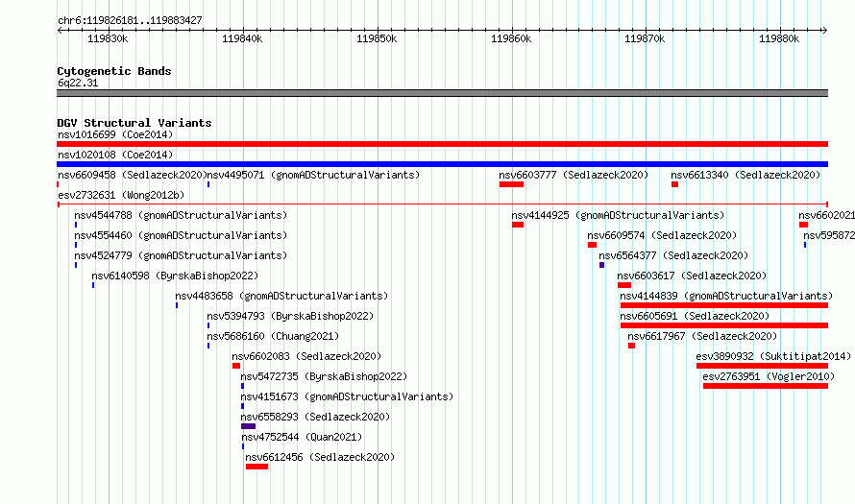Click the esv3890932 red variant bar
855x504 pixels.
coord(763,366)
